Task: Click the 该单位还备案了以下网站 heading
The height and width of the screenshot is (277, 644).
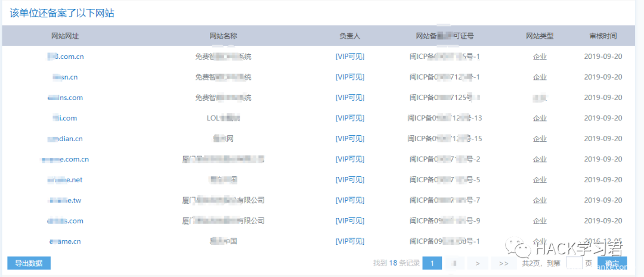Action: click(x=62, y=14)
